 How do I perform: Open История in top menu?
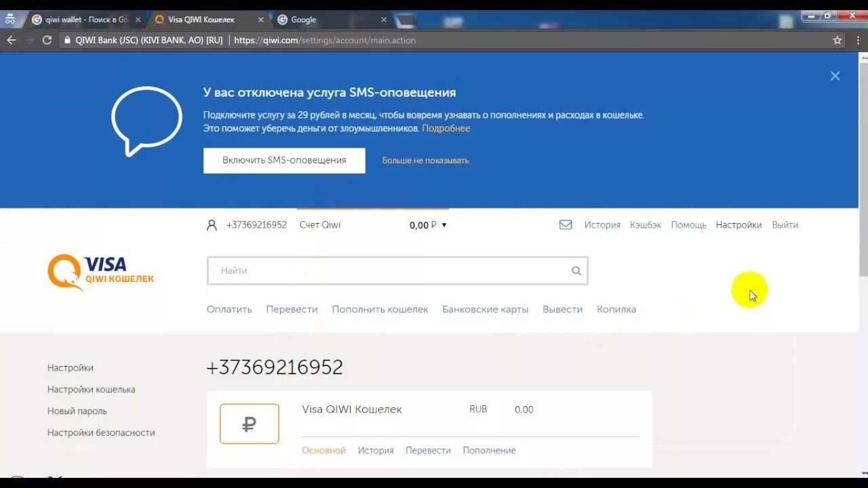coord(602,225)
